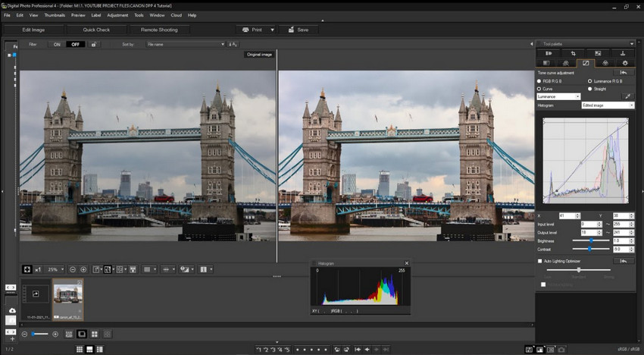Click the Edit Image button
The height and width of the screenshot is (355, 644).
[33, 30]
